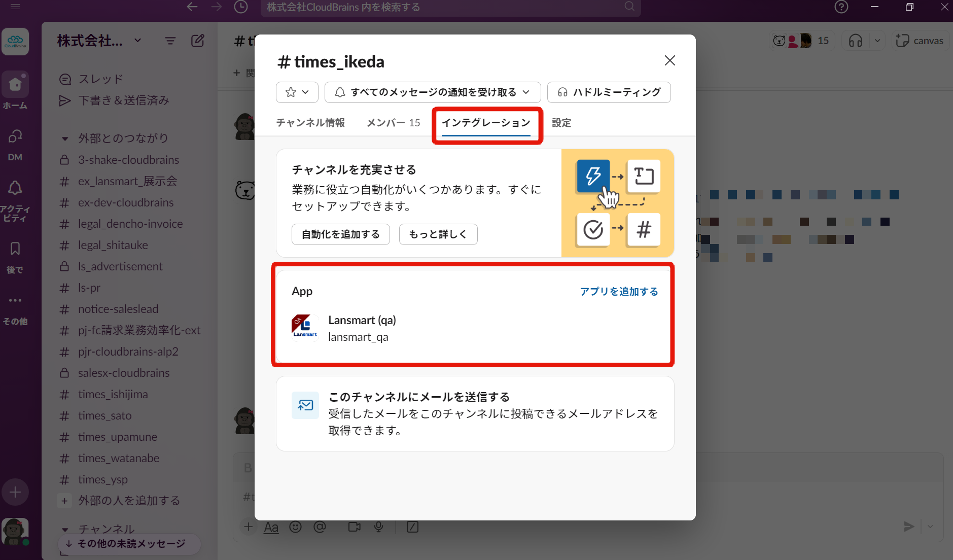The image size is (953, 560).
Task: Open the history clock icon
Action: tap(241, 7)
